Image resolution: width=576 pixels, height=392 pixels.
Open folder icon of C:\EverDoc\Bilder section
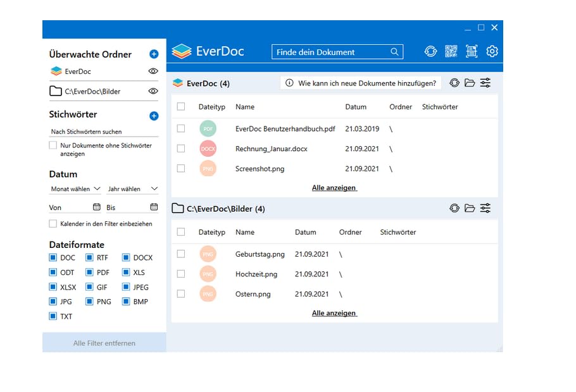470,209
